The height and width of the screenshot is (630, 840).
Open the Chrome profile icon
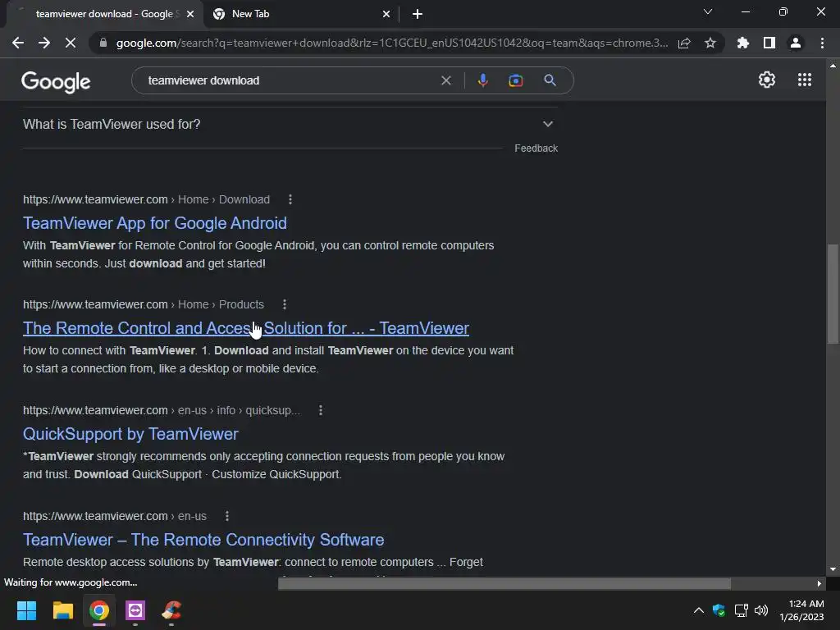796,43
